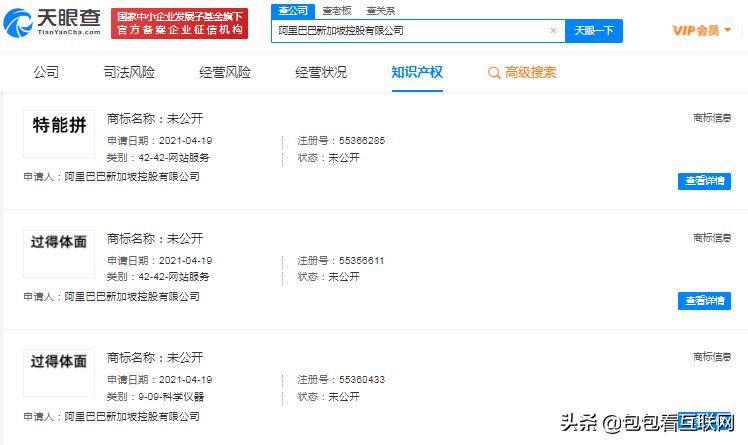Image resolution: width=748 pixels, height=445 pixels.
Task: Click the red 官方备案企业征信机构 banner
Action: coord(179,23)
